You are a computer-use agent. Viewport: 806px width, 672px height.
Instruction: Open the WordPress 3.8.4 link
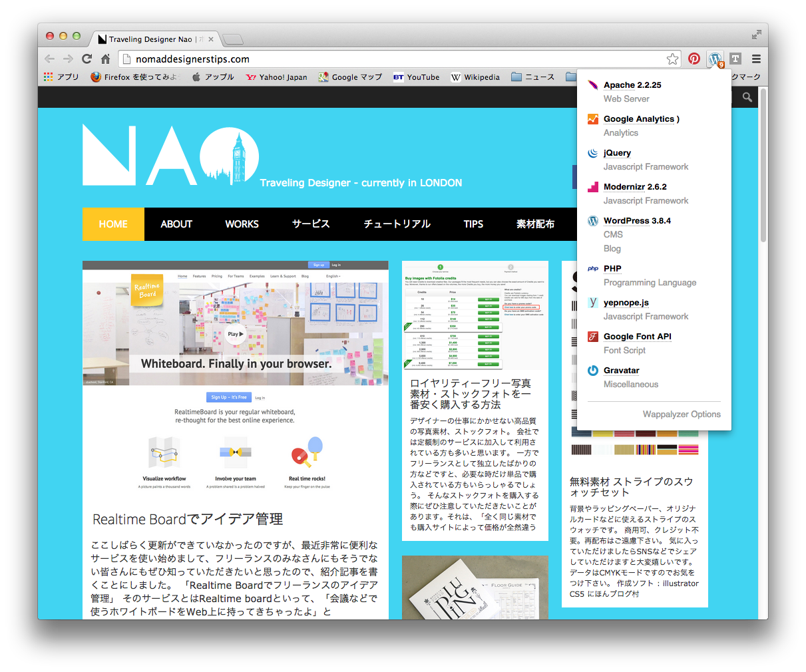tap(637, 221)
